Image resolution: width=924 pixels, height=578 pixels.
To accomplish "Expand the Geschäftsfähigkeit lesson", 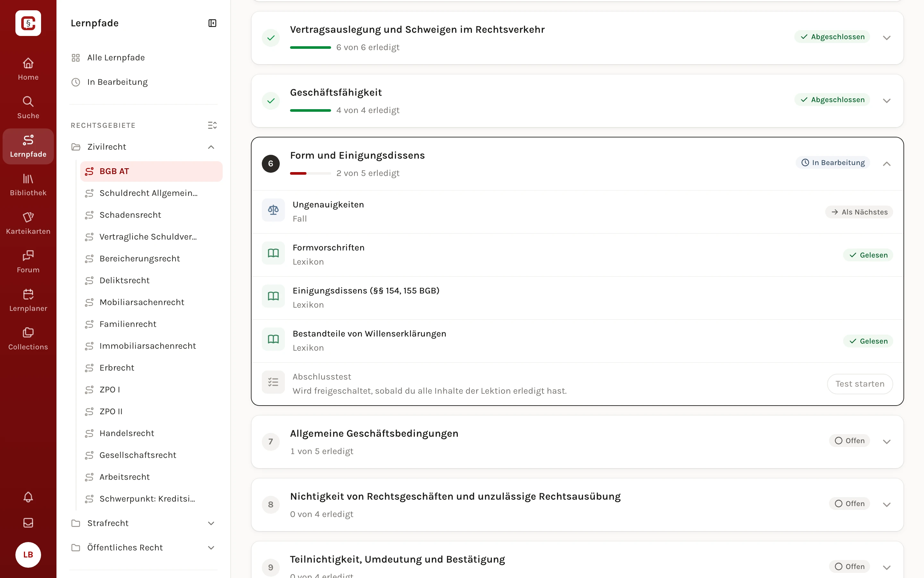I will [x=886, y=101].
